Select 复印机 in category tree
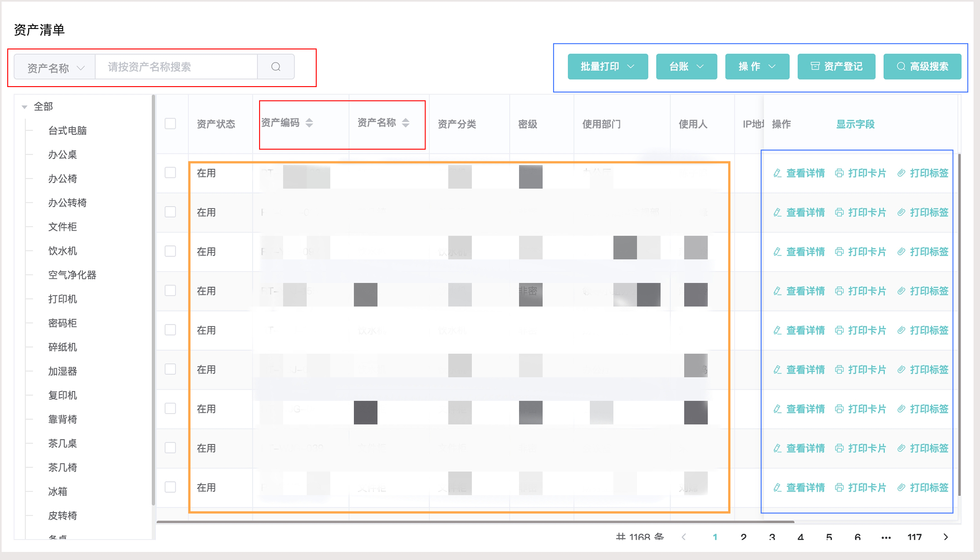The image size is (980, 560). [x=63, y=395]
